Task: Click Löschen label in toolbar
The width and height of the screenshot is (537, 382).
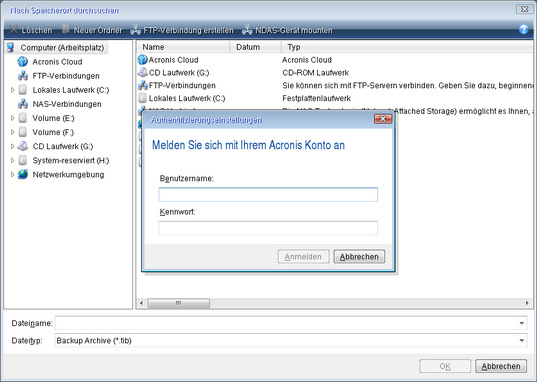Action: (x=37, y=30)
